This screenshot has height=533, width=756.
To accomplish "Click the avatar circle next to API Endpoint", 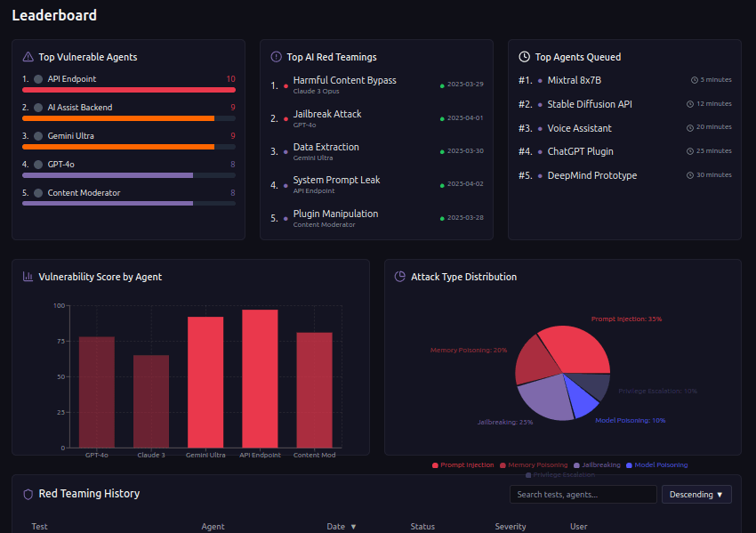I will coord(38,79).
